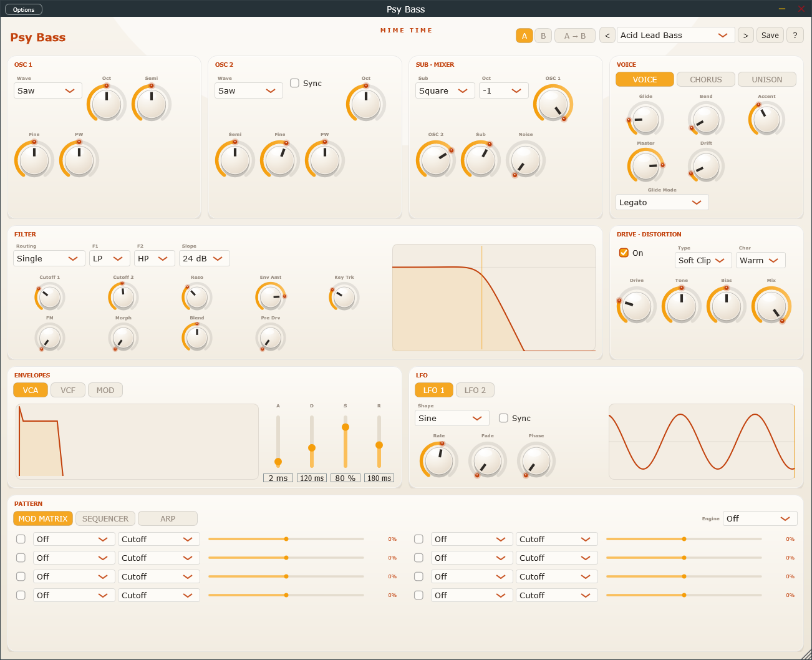The image size is (812, 660).
Task: Open the distortion Type Soft Clip dropdown
Action: tap(703, 260)
